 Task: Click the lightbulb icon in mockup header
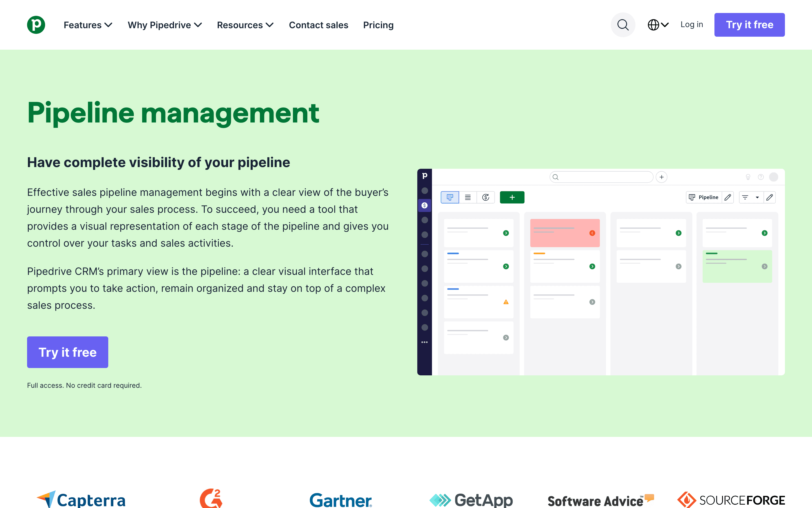[x=748, y=177]
